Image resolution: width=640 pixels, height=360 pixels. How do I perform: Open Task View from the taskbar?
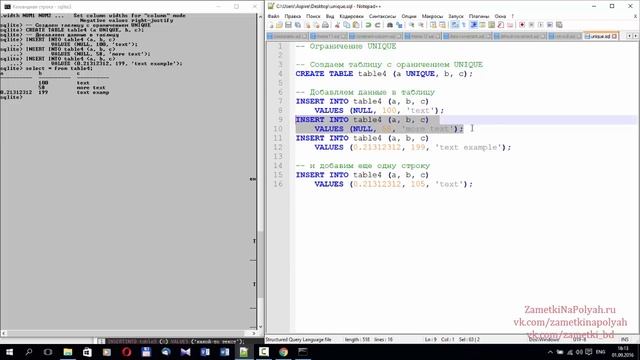pos(48,352)
